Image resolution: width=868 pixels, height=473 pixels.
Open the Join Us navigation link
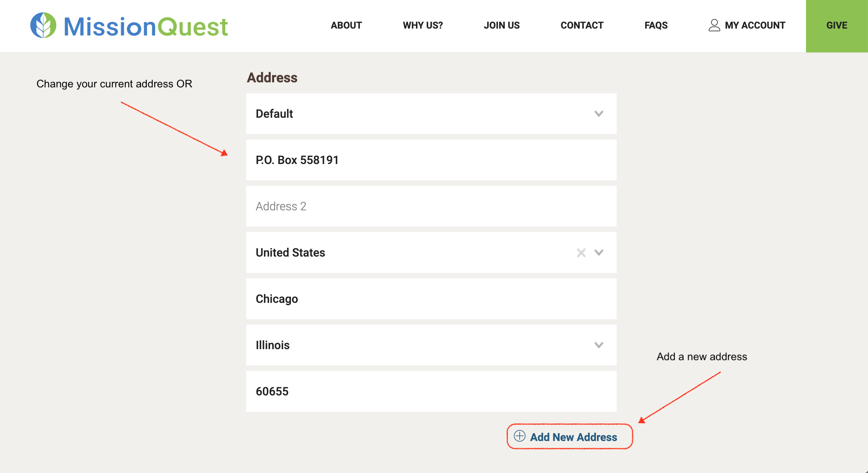point(502,25)
